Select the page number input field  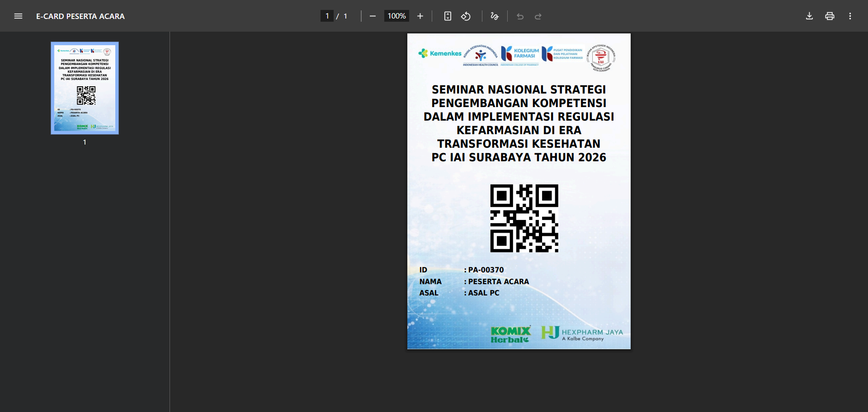point(327,16)
